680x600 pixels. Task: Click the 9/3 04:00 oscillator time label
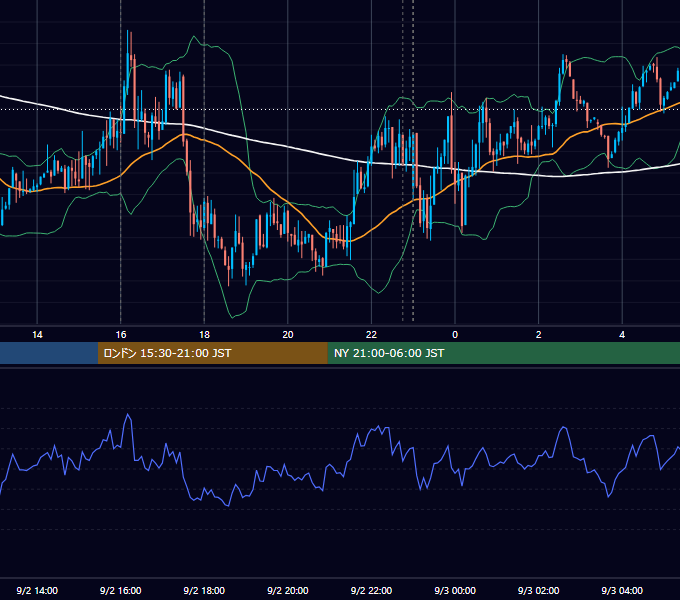pos(622,591)
